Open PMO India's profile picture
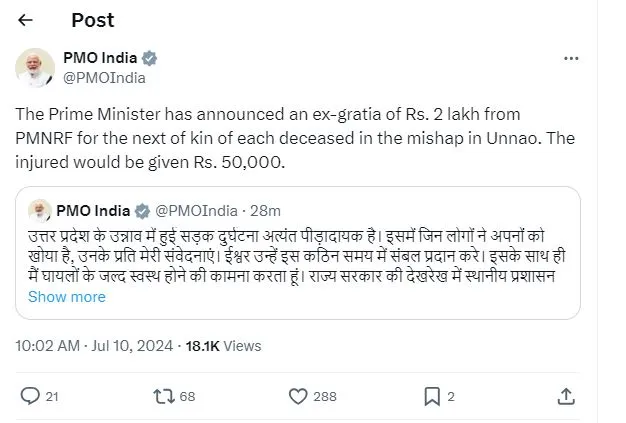 tap(35, 67)
